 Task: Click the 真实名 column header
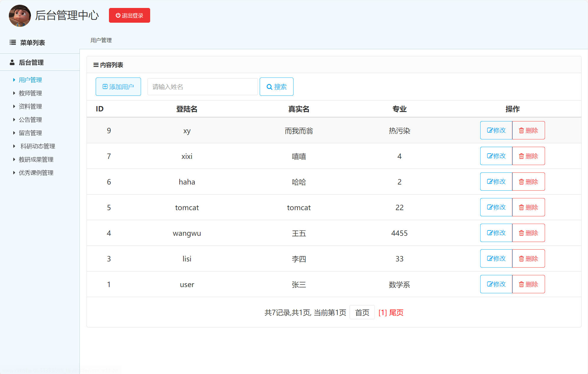pos(299,109)
